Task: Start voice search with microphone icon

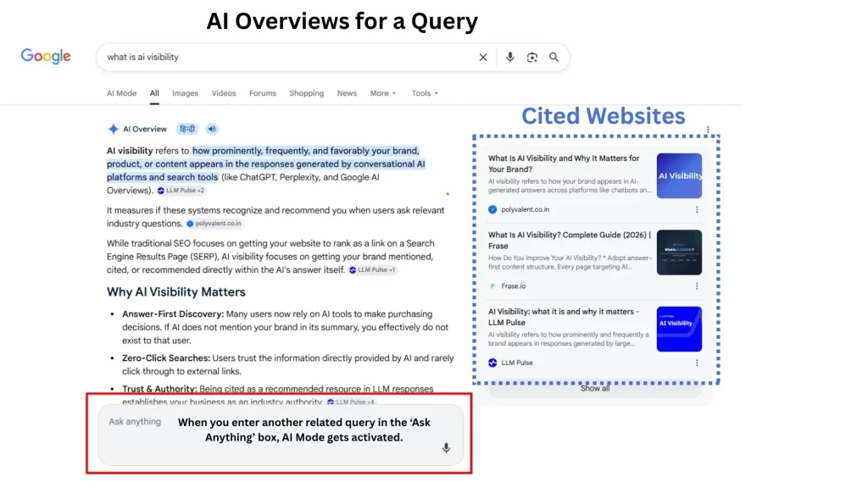Action: pos(509,57)
